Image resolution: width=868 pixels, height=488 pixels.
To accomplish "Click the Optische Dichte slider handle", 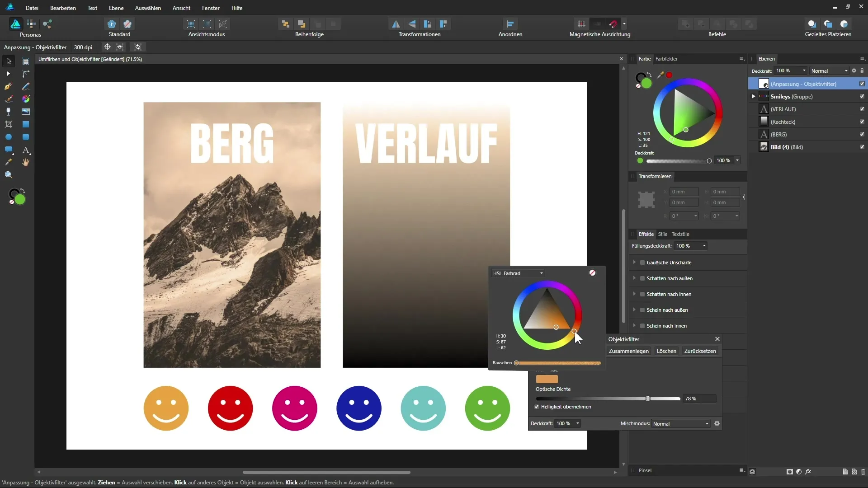I will (648, 399).
